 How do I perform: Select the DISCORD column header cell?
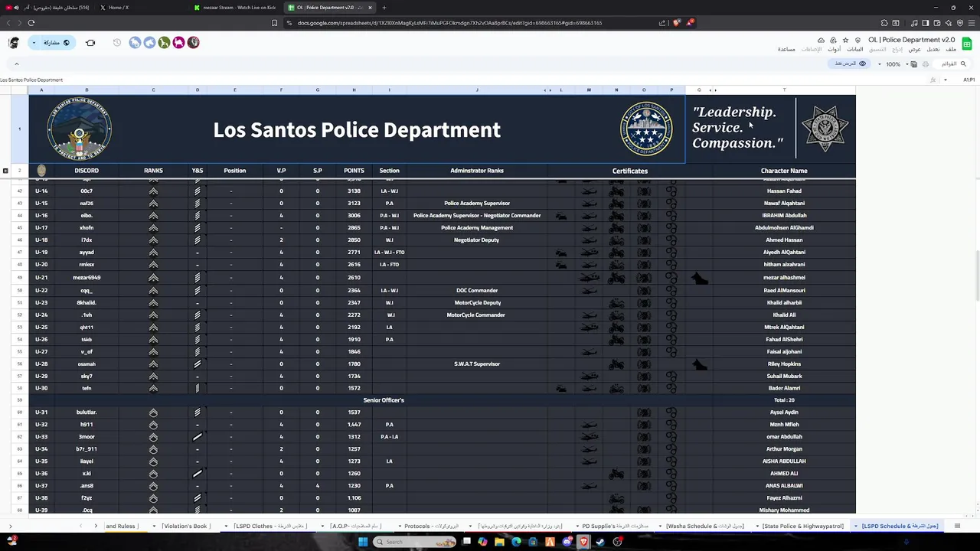click(x=87, y=171)
